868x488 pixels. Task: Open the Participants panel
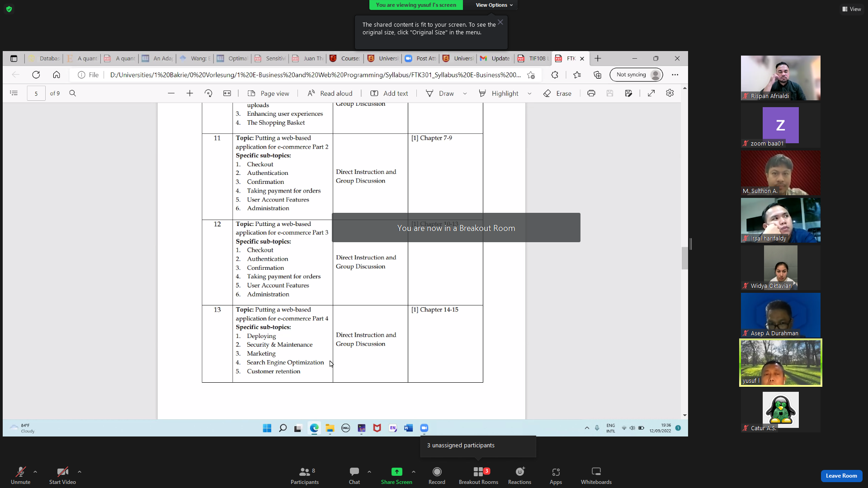click(305, 475)
